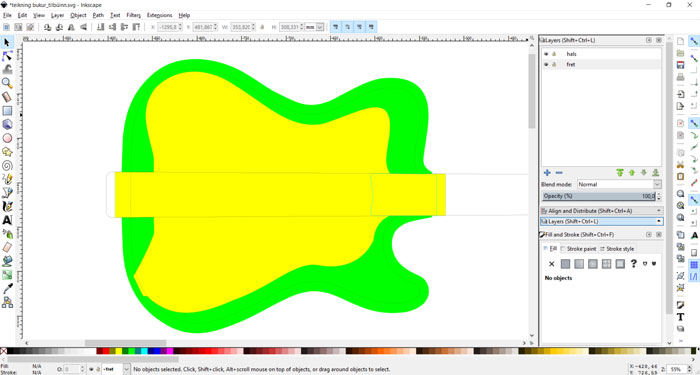The width and height of the screenshot is (700, 375).
Task: Open the Text and Font dialog icon
Action: coord(680,317)
